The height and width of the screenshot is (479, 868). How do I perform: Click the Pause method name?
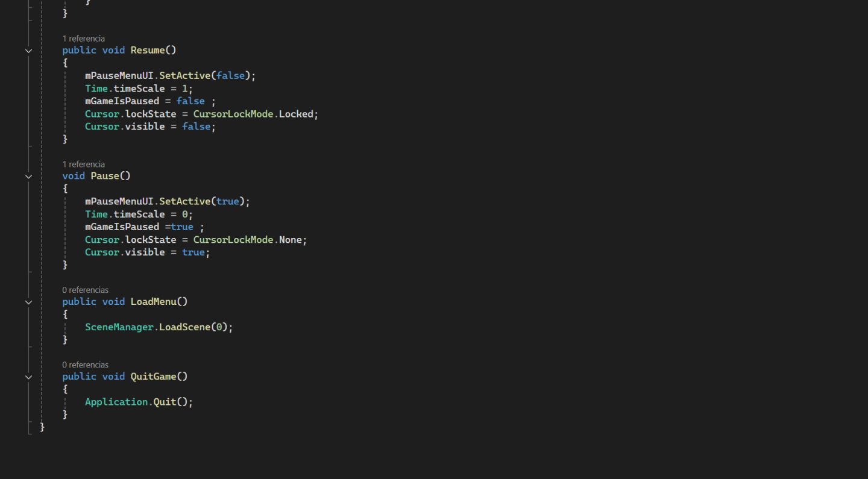point(105,176)
